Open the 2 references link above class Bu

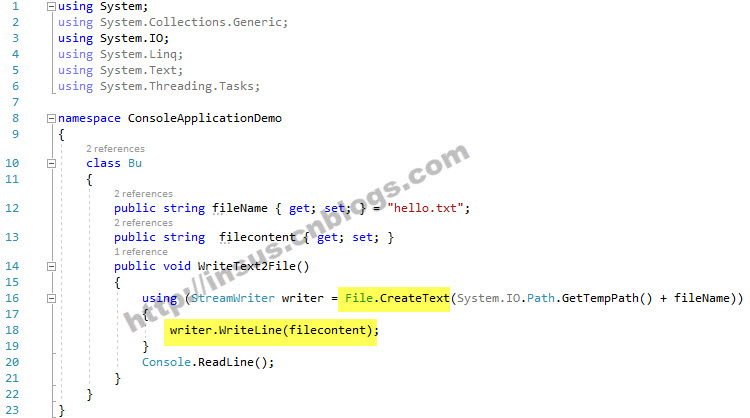click(115, 149)
